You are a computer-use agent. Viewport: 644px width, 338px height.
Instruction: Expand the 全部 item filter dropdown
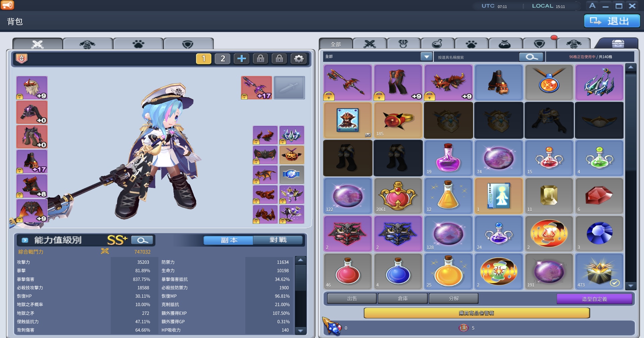427,57
